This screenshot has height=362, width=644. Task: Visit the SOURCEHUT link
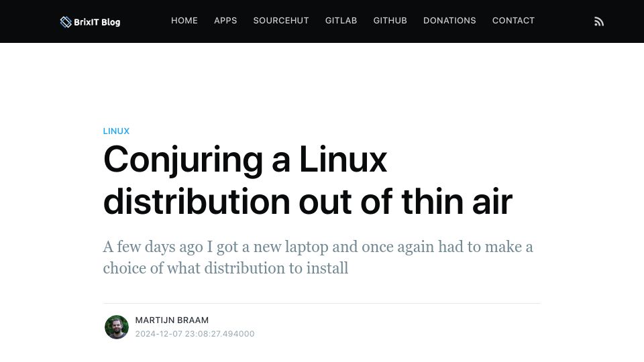click(281, 21)
